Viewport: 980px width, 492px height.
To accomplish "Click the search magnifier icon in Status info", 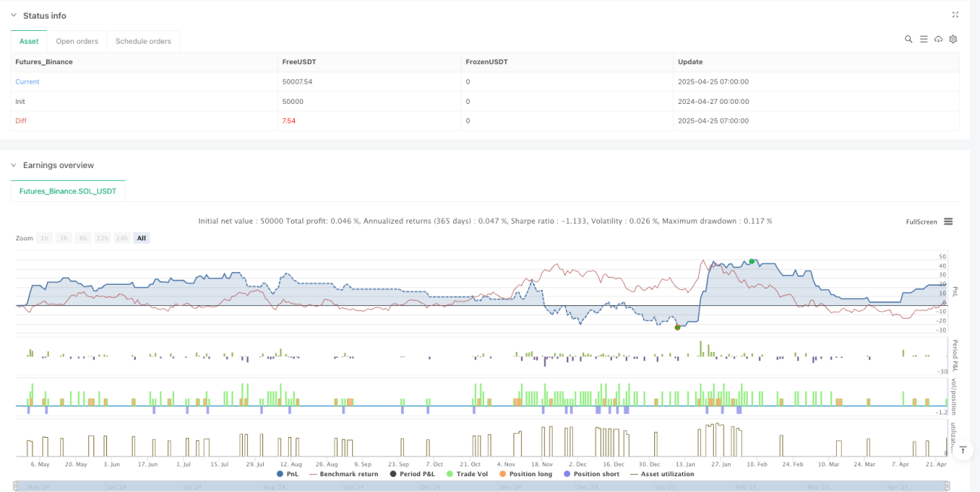I will click(908, 39).
